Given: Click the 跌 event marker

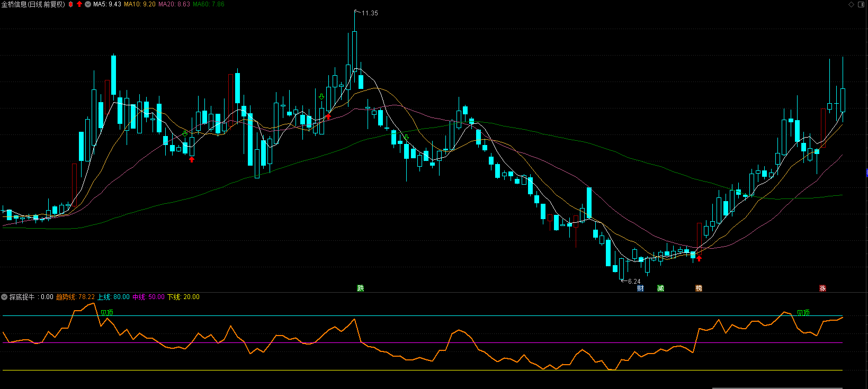Looking at the screenshot, I should click(361, 288).
